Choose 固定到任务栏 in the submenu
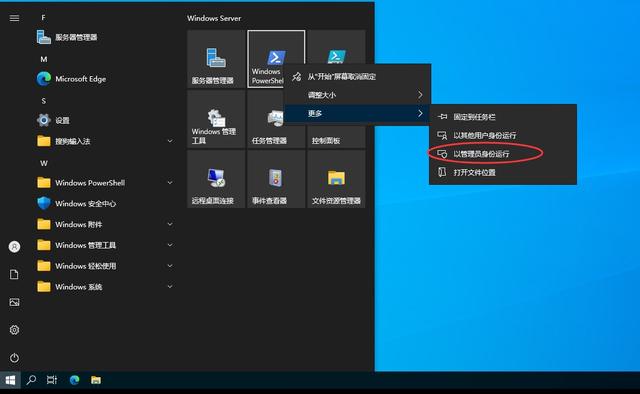Screen dimensions: 640x394 pyautogui.click(x=503, y=117)
